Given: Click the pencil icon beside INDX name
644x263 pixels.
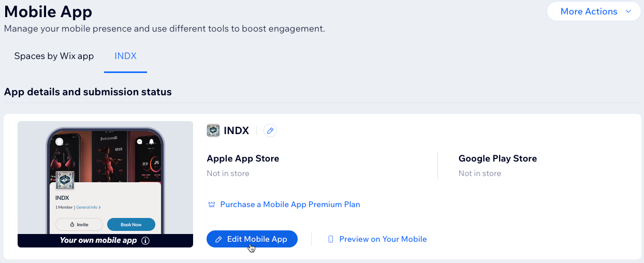Looking at the screenshot, I should point(270,131).
